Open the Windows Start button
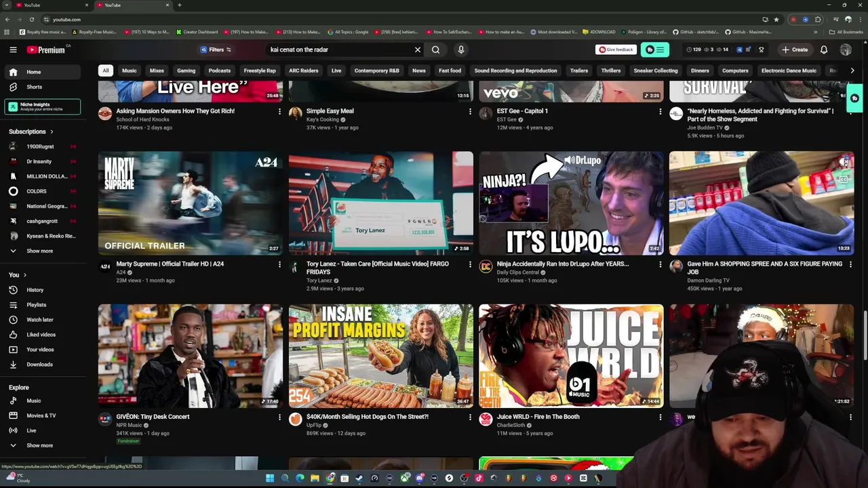Screen dimensions: 868x488 point(270,479)
